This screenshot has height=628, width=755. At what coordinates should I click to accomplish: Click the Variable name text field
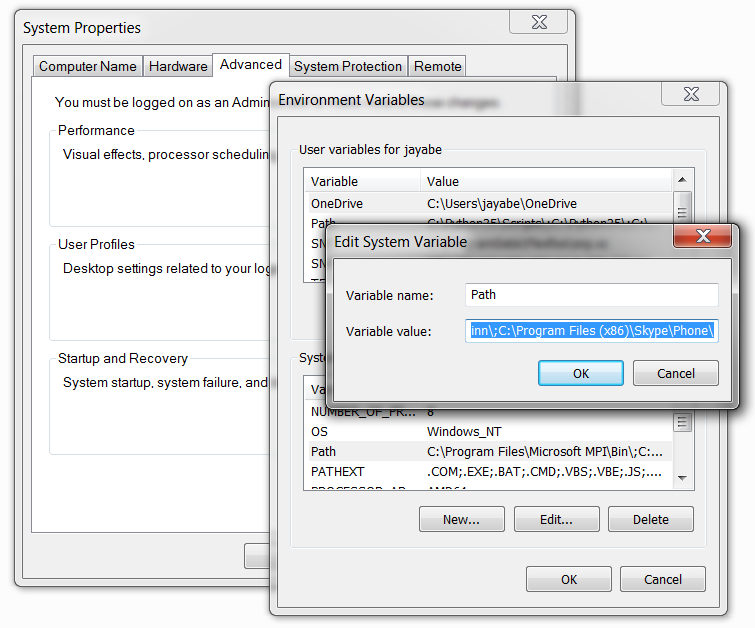tap(592, 295)
